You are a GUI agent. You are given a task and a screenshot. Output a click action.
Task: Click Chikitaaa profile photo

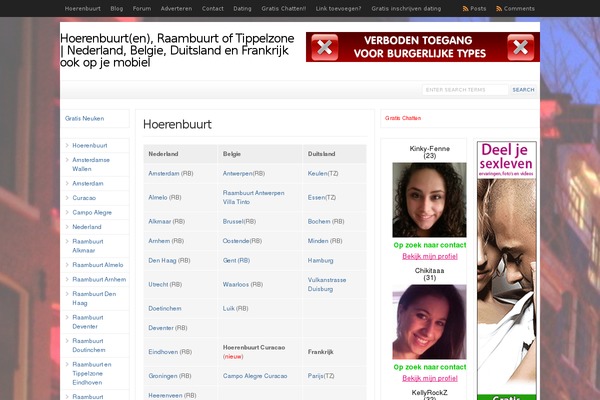(x=429, y=322)
